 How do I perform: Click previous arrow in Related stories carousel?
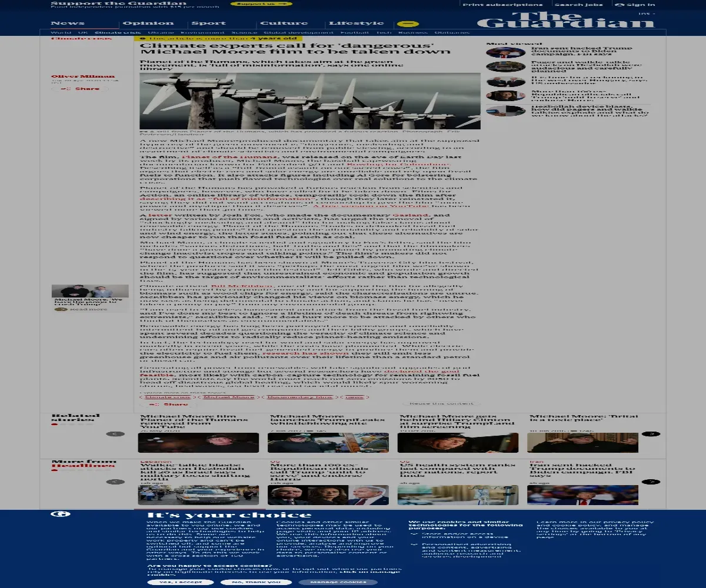[x=115, y=434]
